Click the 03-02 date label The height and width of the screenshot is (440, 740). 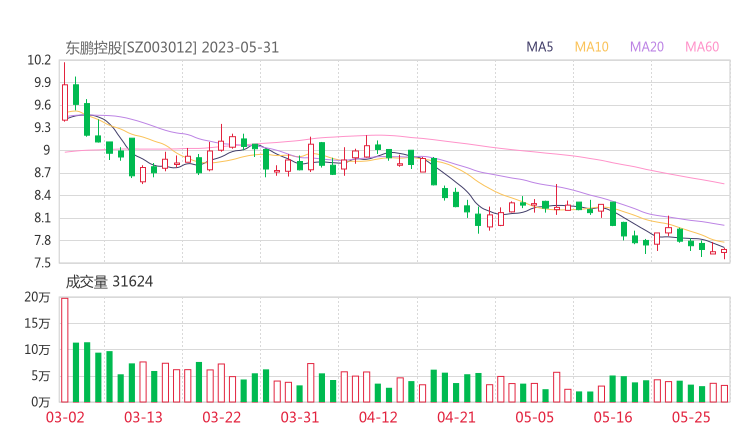click(x=65, y=417)
